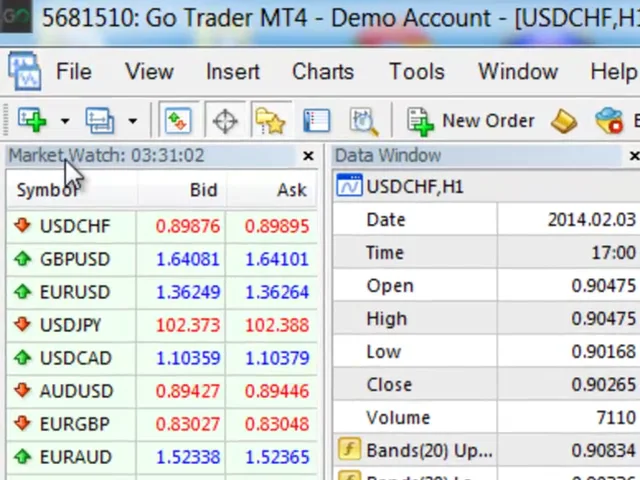640x480 pixels.
Task: Open the Charts menu
Action: tap(323, 72)
